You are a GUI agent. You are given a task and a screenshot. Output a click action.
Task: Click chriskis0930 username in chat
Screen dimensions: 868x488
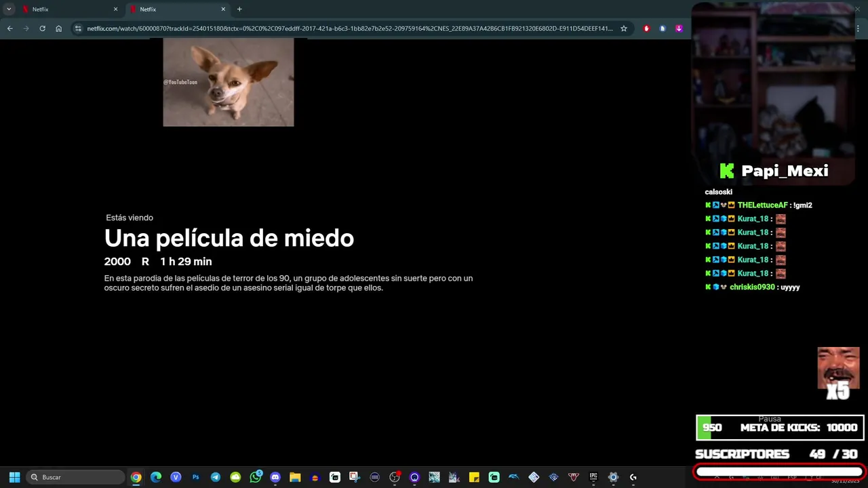(x=752, y=287)
